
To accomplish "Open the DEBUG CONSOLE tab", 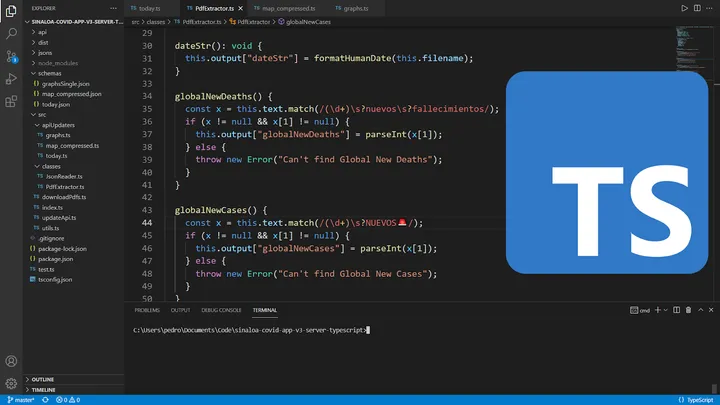I will coord(221,310).
